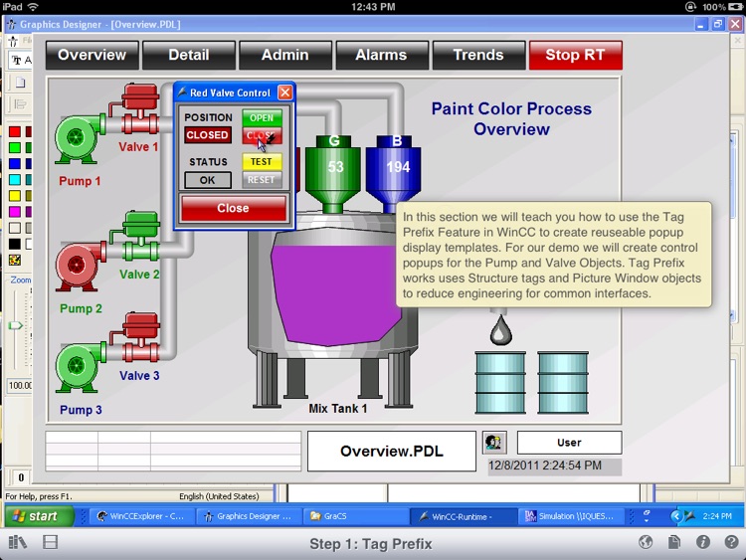Screen dimensions: 746x560
Task: Open the custom color palette icon
Action: [x=15, y=260]
